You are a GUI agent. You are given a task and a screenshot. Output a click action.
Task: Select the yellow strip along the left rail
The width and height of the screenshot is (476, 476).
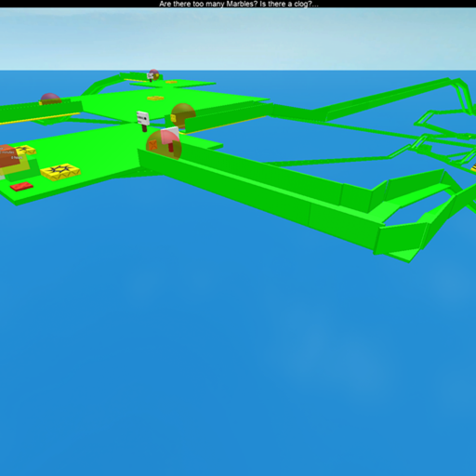click(40, 119)
